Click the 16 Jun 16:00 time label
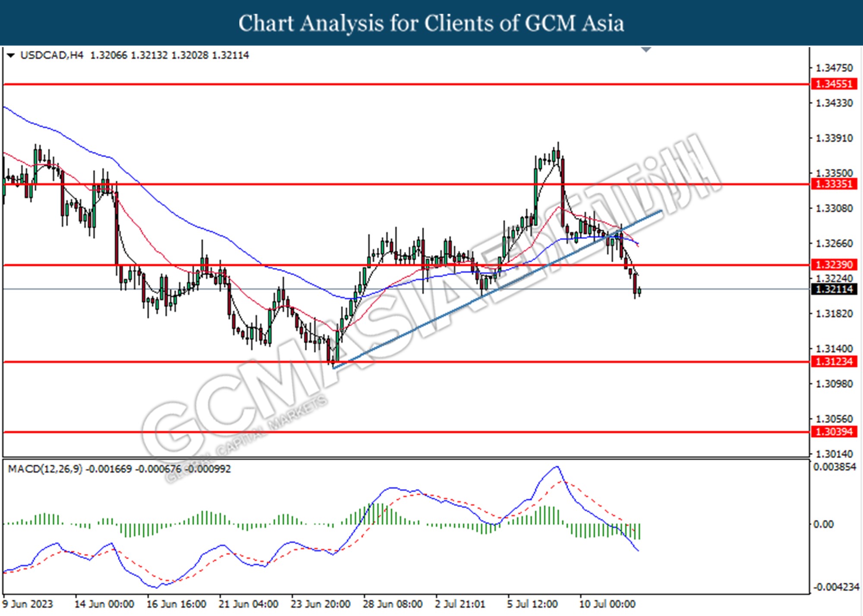The image size is (863, 616). point(176,604)
